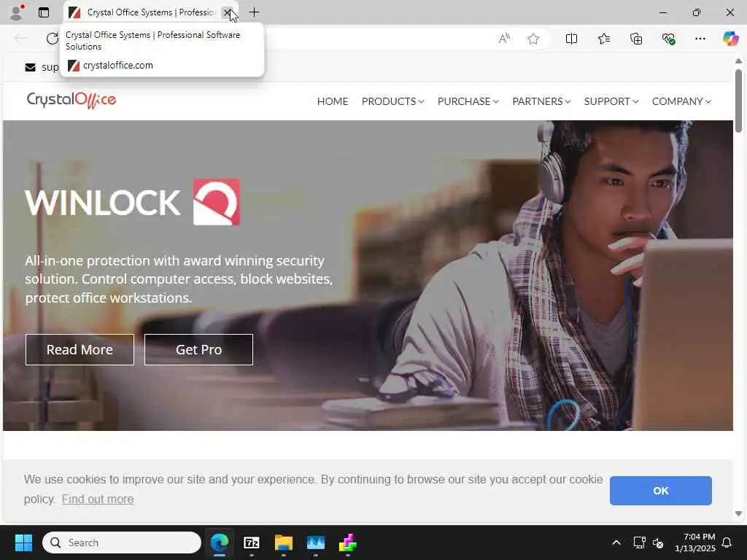747x560 pixels.
Task: Show hidden system tray icons
Action: (616, 542)
